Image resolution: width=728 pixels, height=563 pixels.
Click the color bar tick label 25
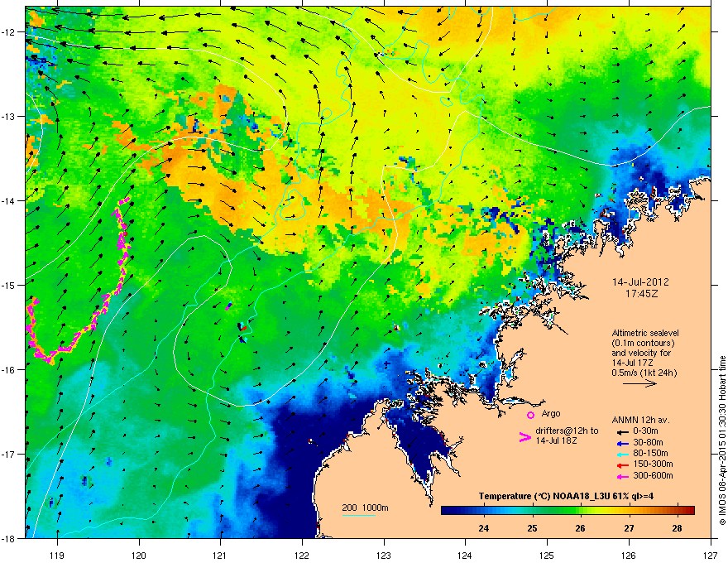tap(532, 528)
